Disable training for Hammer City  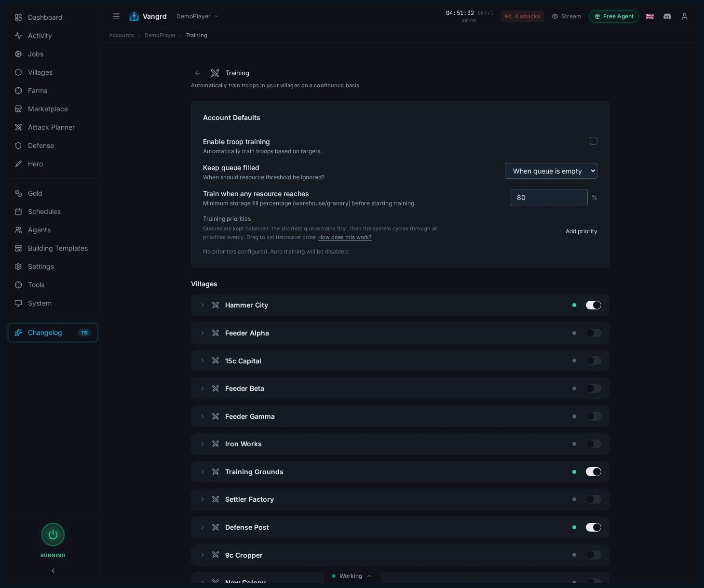[594, 305]
